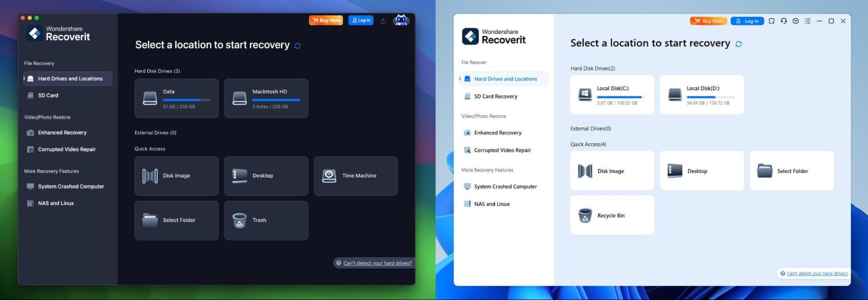The image size is (868, 300).
Task: Click the Data drive icon
Action: [x=150, y=98]
